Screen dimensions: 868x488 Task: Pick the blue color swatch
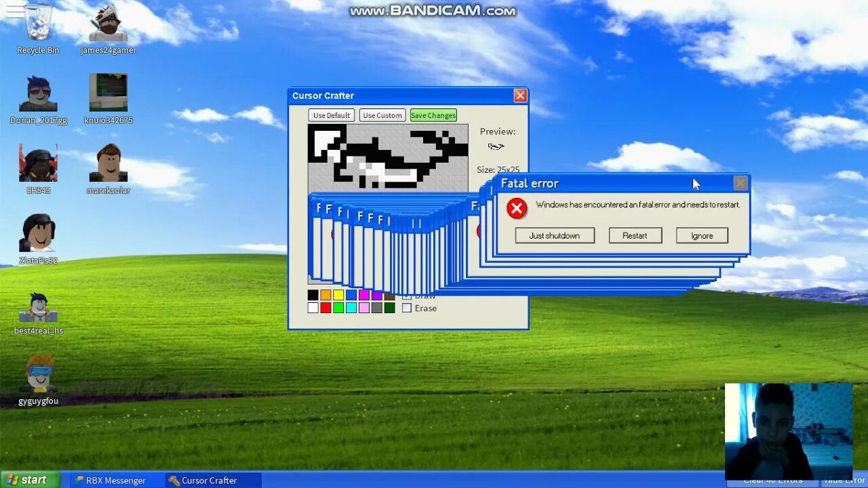tap(351, 295)
